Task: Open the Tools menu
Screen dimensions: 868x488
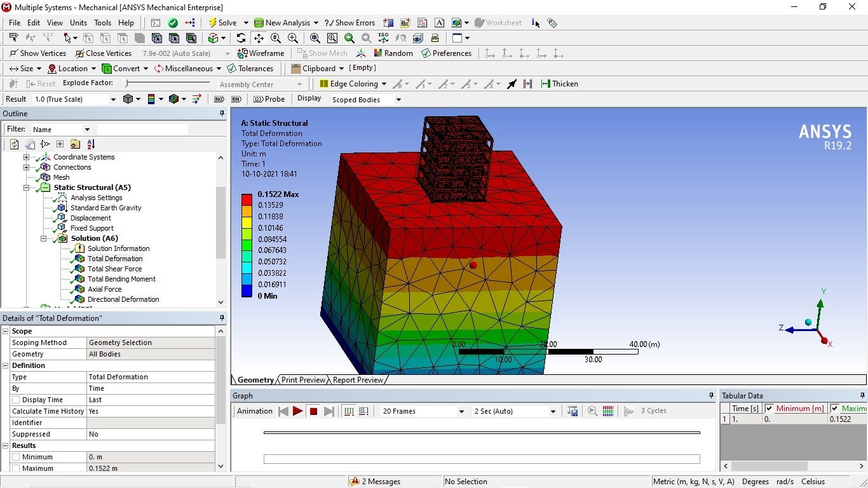Action: (103, 23)
